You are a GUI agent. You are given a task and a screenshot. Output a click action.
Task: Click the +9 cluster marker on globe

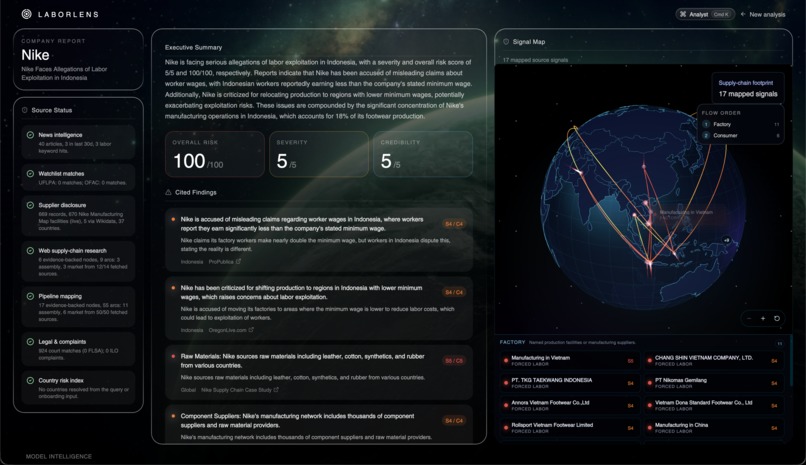pos(726,240)
